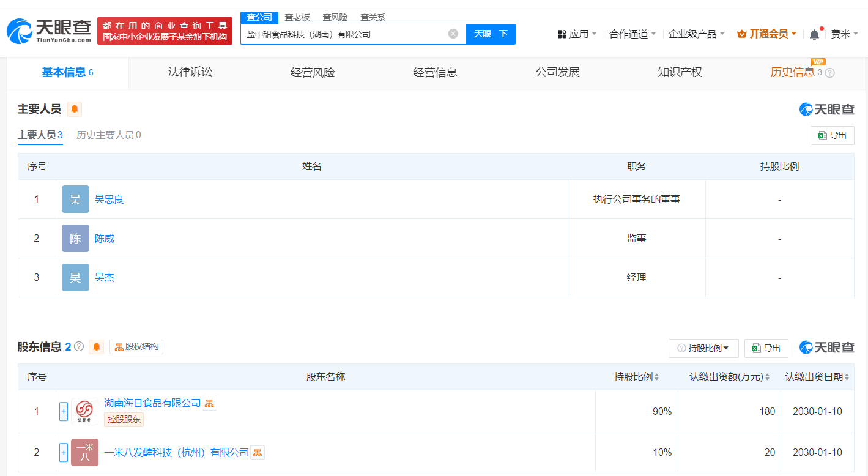Open equity chart icon next to 一米八发酵科技
Image resolution: width=868 pixels, height=476 pixels.
tap(258, 453)
